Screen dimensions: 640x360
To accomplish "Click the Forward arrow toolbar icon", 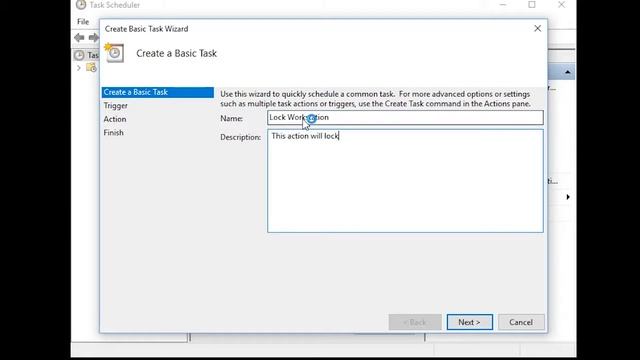I will pyautogui.click(x=94, y=38).
